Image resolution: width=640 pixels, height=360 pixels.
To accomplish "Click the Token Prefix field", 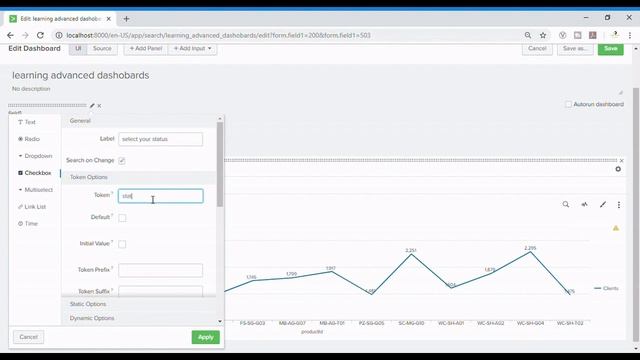I will click(160, 270).
